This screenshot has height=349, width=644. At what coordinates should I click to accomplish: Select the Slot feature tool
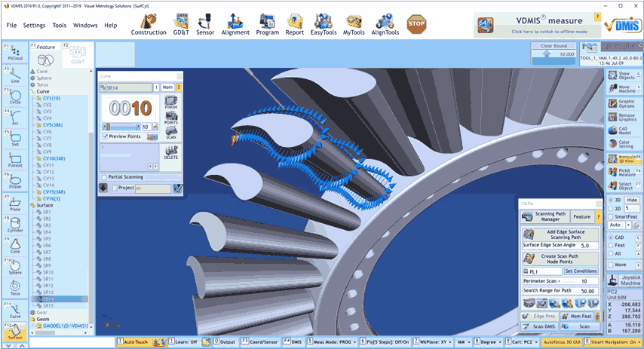15,139
